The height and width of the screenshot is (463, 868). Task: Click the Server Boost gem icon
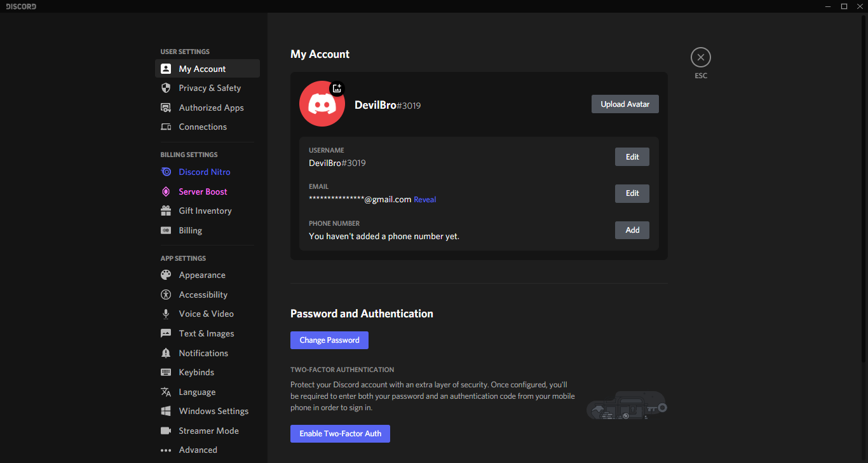(166, 191)
